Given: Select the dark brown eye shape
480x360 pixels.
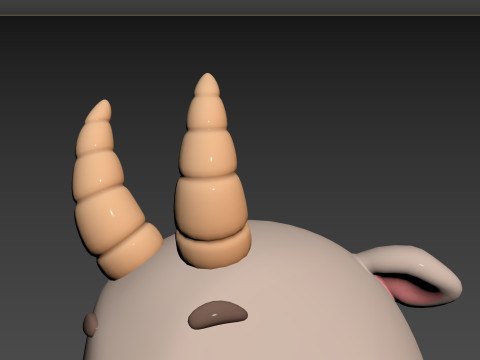Looking at the screenshot, I should (218, 315).
